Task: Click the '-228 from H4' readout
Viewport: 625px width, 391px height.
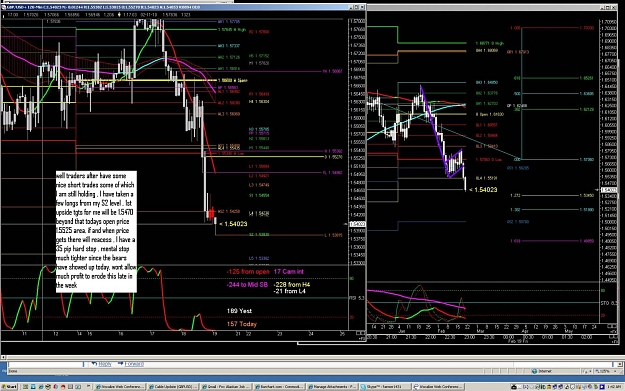Action: (x=292, y=285)
